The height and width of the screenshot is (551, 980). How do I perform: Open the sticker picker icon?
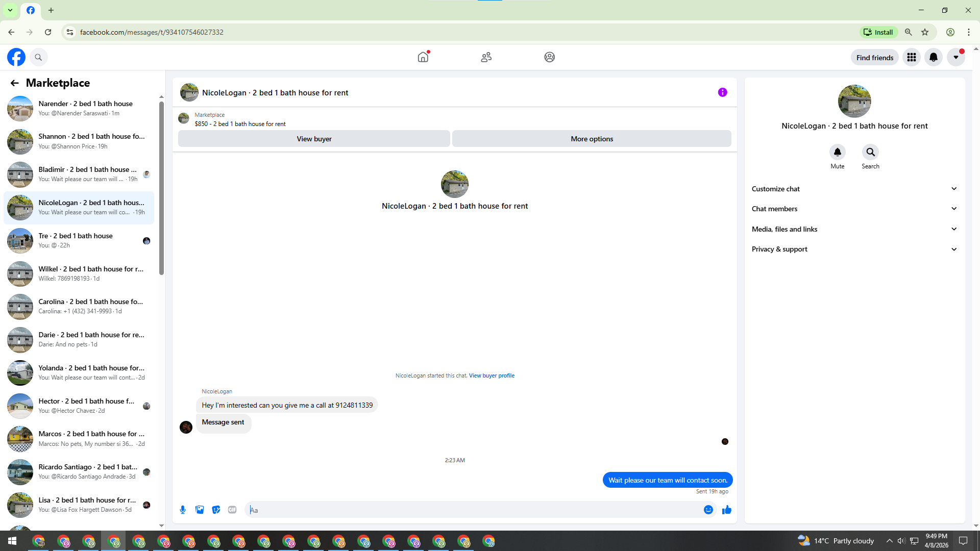[216, 510]
